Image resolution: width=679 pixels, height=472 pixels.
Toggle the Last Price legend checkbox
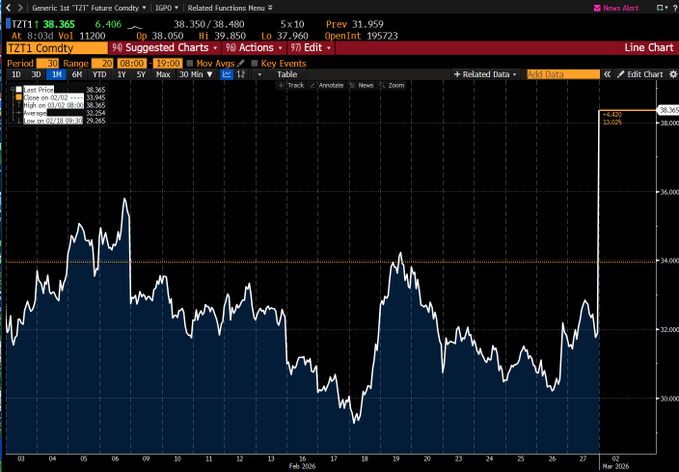tap(18, 90)
